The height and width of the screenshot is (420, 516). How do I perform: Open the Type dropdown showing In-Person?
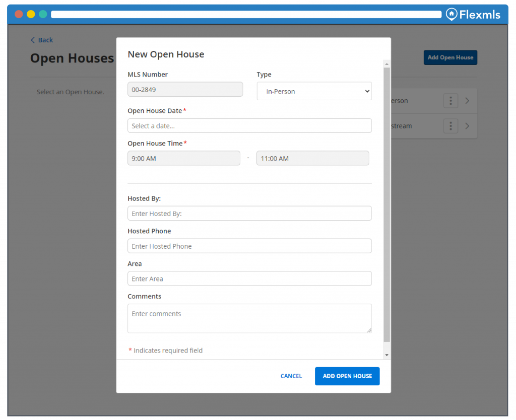[314, 91]
